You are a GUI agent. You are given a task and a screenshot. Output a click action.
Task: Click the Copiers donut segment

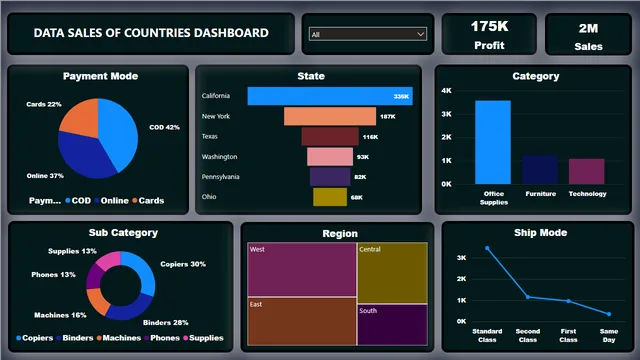[144, 271]
